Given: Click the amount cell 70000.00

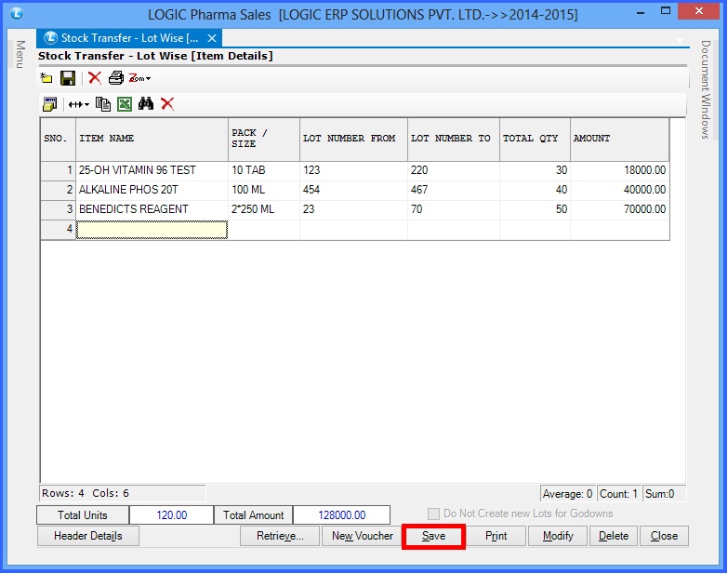Looking at the screenshot, I should tap(620, 209).
